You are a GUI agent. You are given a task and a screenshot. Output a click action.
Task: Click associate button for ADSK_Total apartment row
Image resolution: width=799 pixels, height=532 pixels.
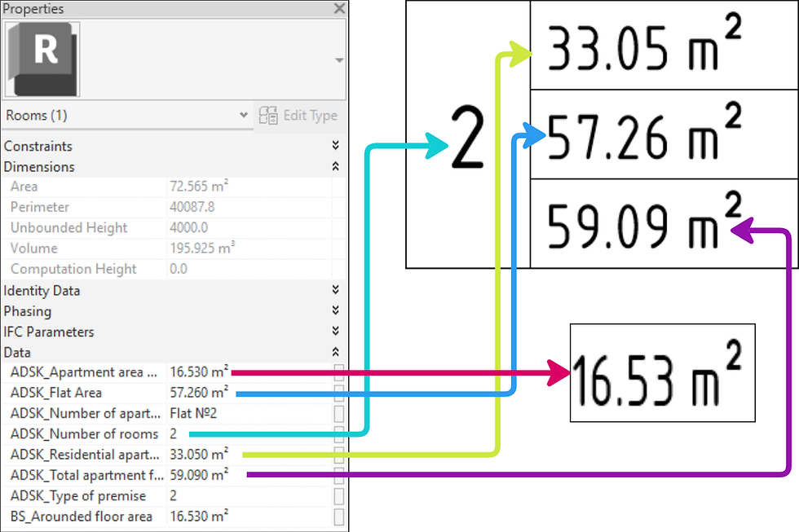(339, 476)
